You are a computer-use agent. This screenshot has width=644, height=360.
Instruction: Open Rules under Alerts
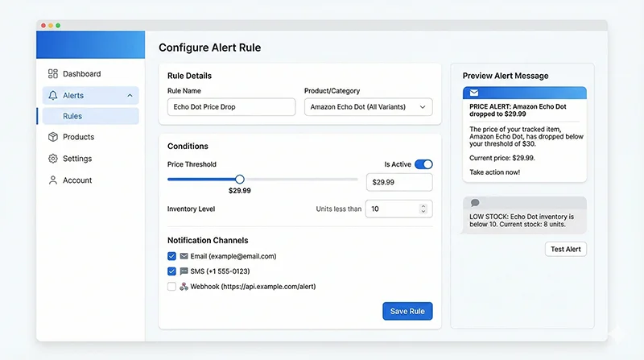90,116
